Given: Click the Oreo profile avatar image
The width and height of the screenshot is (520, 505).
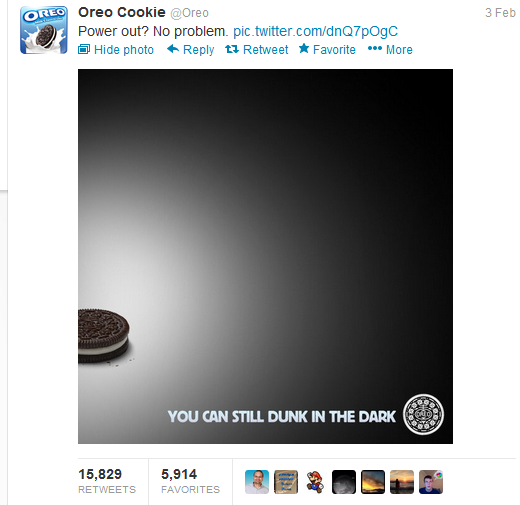Looking at the screenshot, I should click(44, 30).
